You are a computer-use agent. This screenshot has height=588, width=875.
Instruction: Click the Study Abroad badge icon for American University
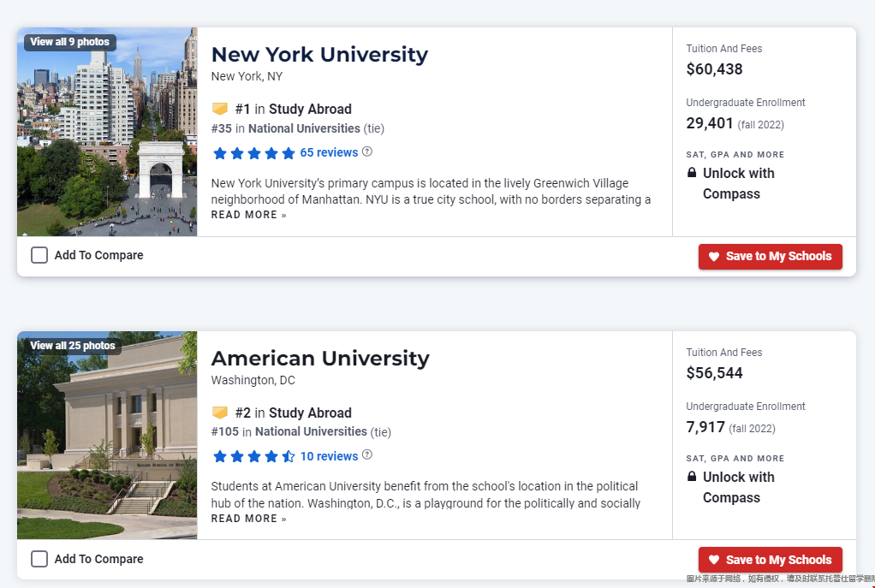220,413
